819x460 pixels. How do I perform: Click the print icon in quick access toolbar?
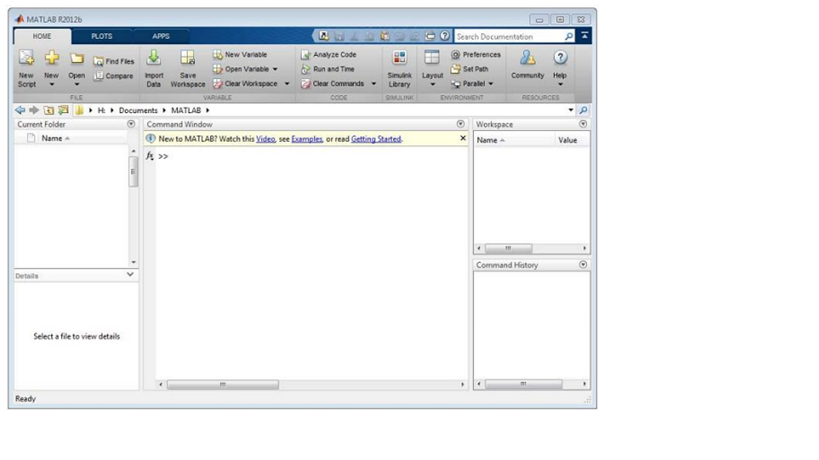430,36
